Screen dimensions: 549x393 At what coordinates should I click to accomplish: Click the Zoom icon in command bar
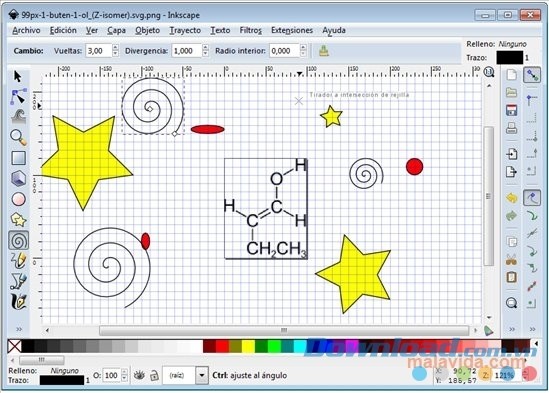[512, 303]
